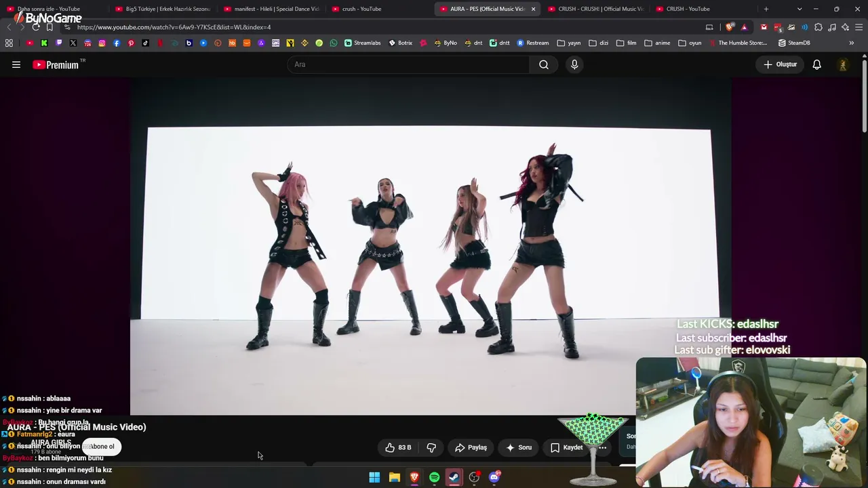
Task: Focus the Ara search input field
Action: click(409, 64)
